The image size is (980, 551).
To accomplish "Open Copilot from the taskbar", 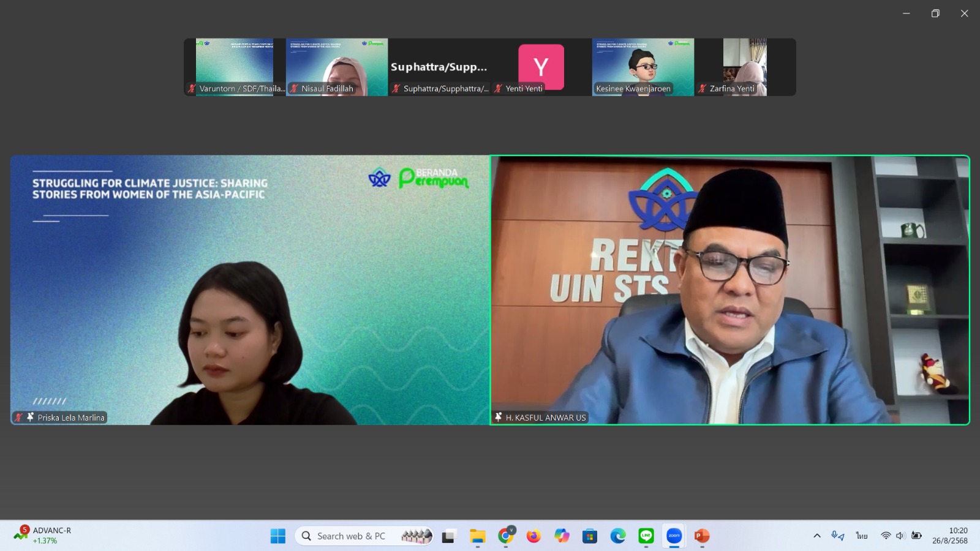I will click(x=562, y=536).
